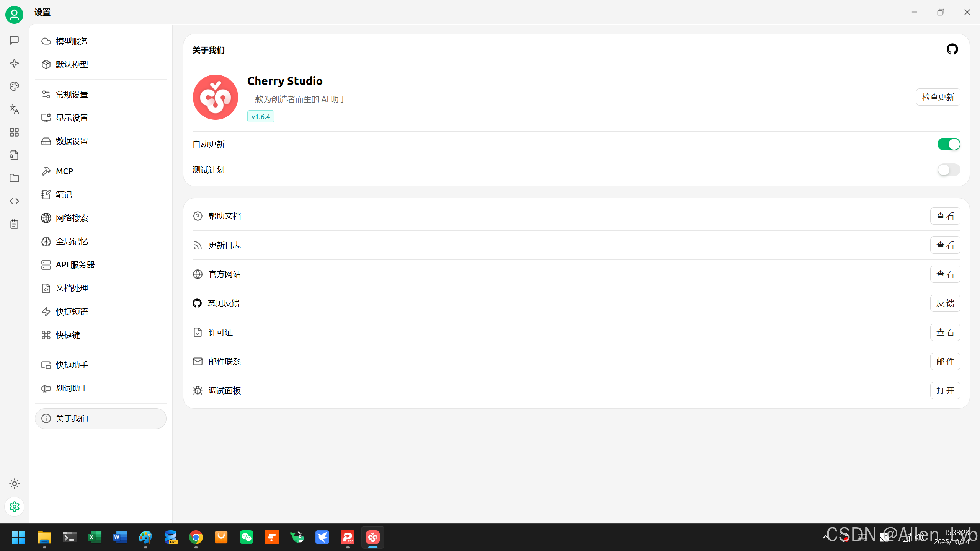Screen dimensions: 980x551
Task: Open the files folder sidebar icon
Action: 14,178
